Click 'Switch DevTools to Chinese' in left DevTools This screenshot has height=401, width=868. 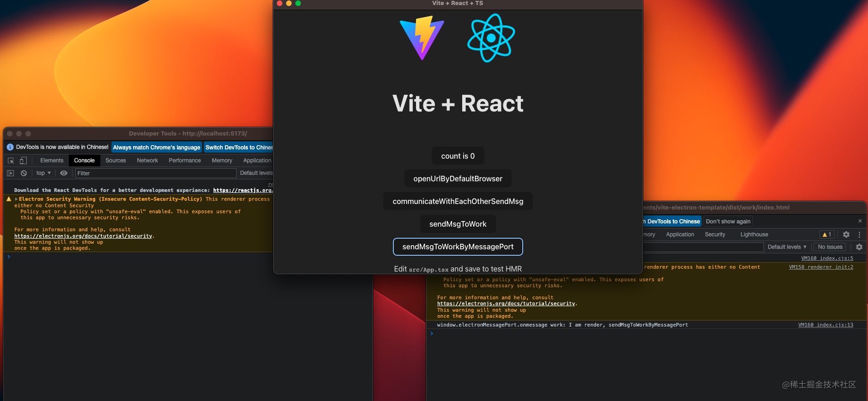238,148
